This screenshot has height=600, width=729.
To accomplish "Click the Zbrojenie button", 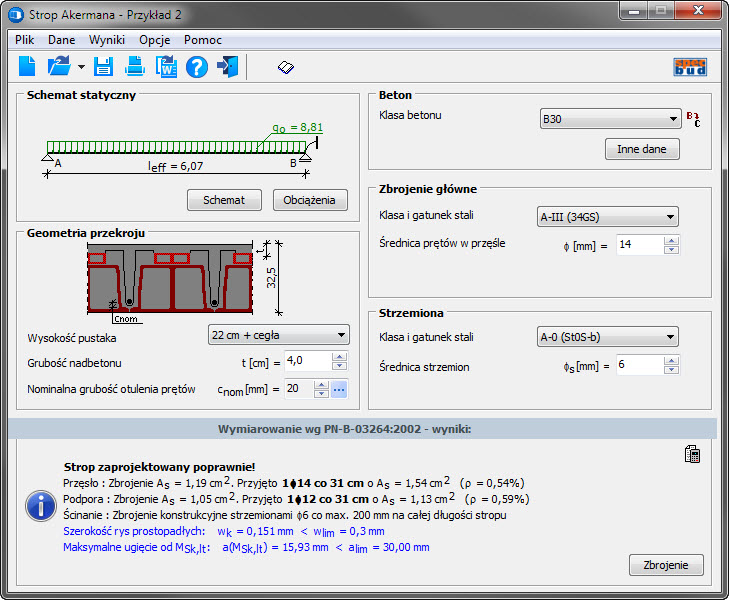I will pos(666,565).
